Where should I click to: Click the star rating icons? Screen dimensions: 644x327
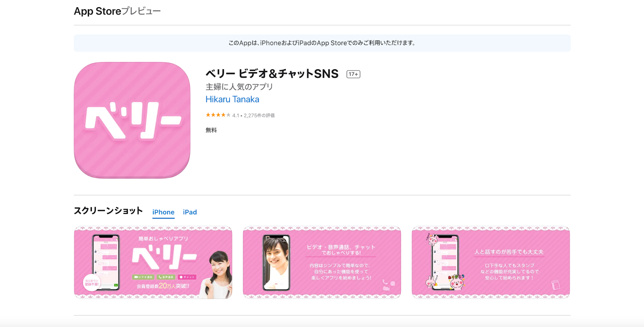(x=218, y=115)
